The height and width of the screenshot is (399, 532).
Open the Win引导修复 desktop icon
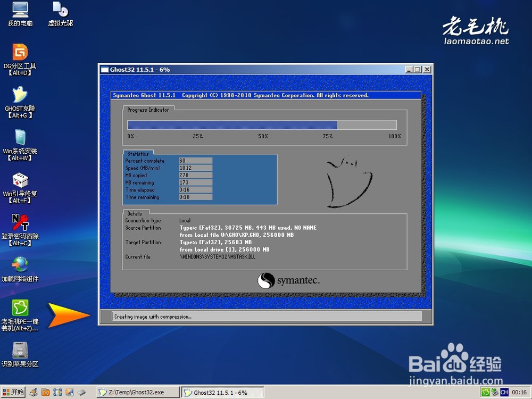coord(20,188)
